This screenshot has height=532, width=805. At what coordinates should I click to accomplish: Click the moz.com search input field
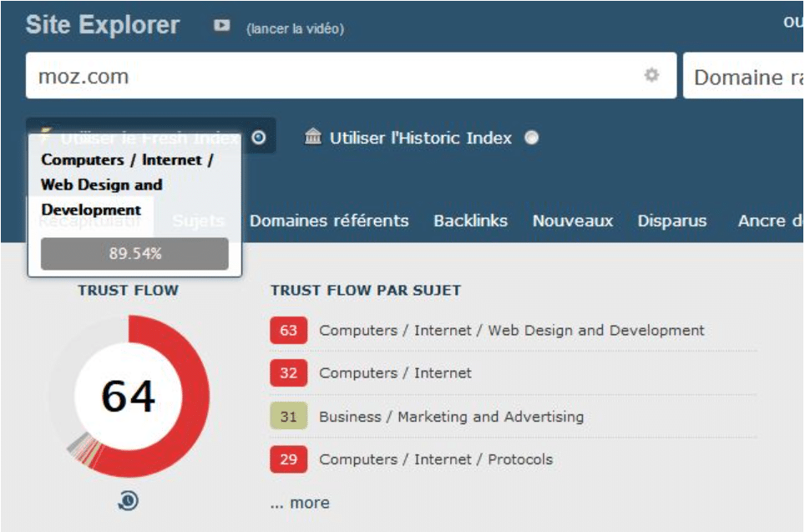point(352,75)
